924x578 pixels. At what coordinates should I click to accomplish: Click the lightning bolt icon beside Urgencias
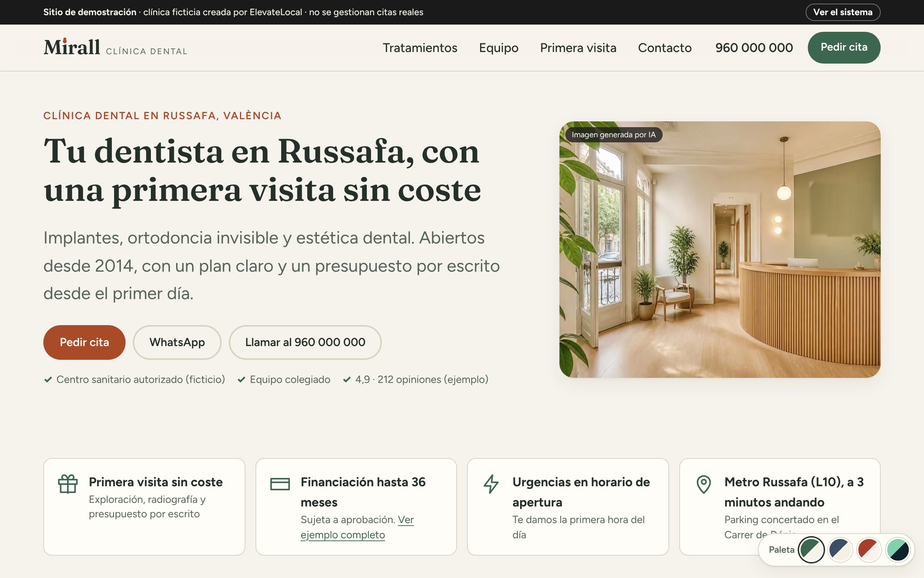click(491, 484)
